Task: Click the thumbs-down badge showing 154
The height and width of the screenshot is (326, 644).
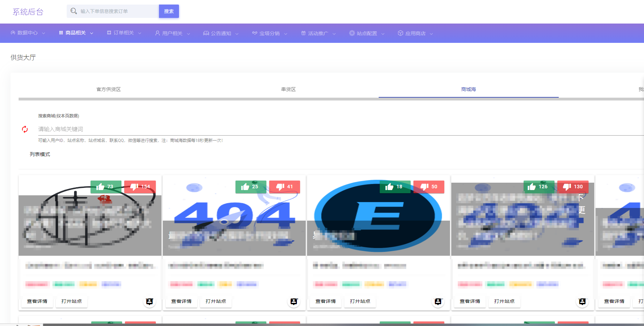Action: tap(140, 187)
